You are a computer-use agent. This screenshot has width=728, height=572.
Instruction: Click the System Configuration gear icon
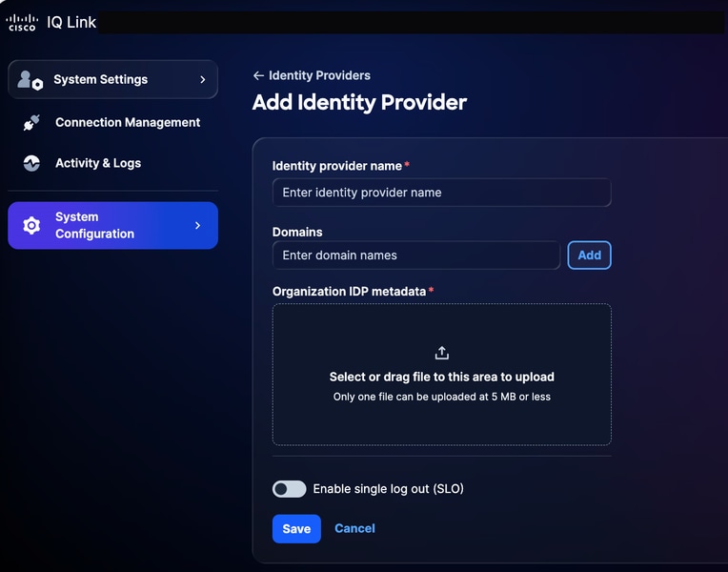31,225
